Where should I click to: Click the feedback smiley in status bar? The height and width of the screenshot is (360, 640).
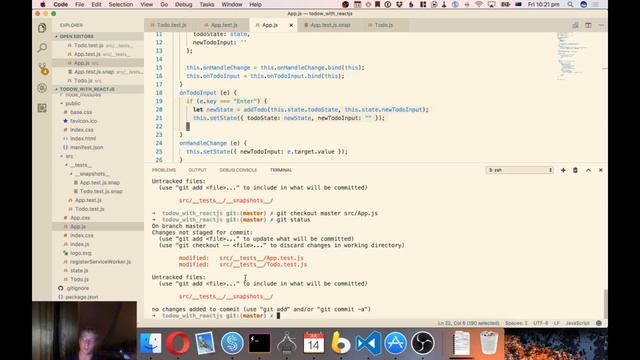click(x=599, y=323)
